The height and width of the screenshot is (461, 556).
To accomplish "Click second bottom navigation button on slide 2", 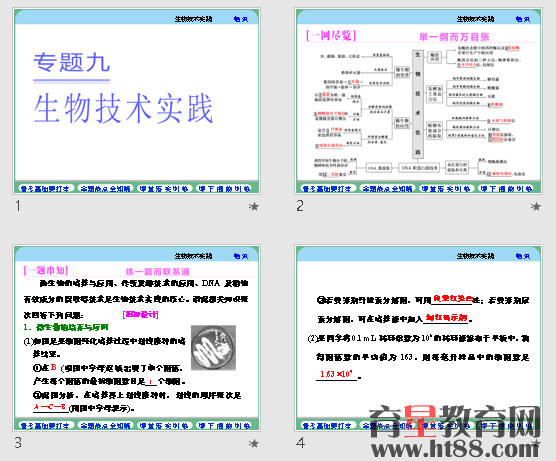I will [387, 189].
